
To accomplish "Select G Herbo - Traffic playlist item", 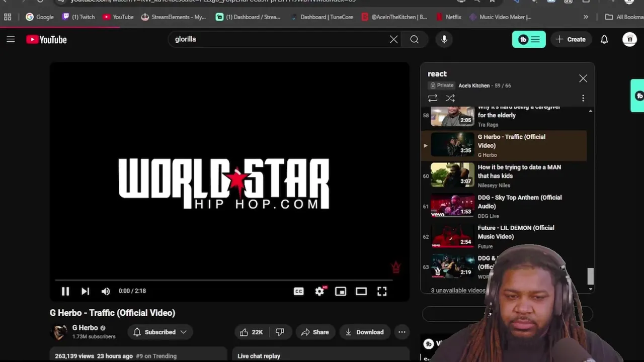I will click(x=504, y=145).
